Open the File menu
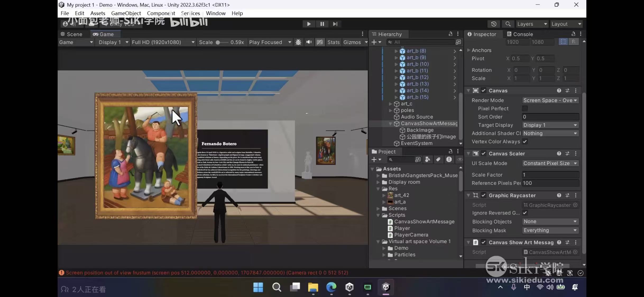The height and width of the screenshot is (297, 644). tap(65, 13)
